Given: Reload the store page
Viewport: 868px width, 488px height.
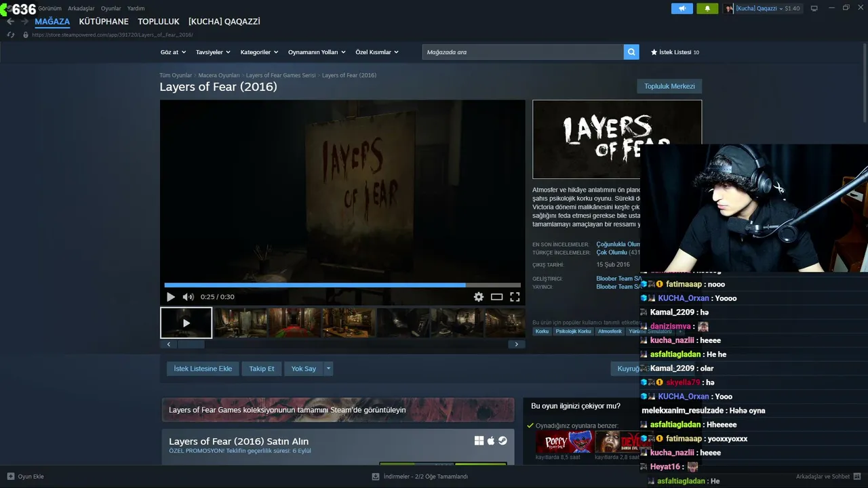Looking at the screenshot, I should pyautogui.click(x=11, y=35).
